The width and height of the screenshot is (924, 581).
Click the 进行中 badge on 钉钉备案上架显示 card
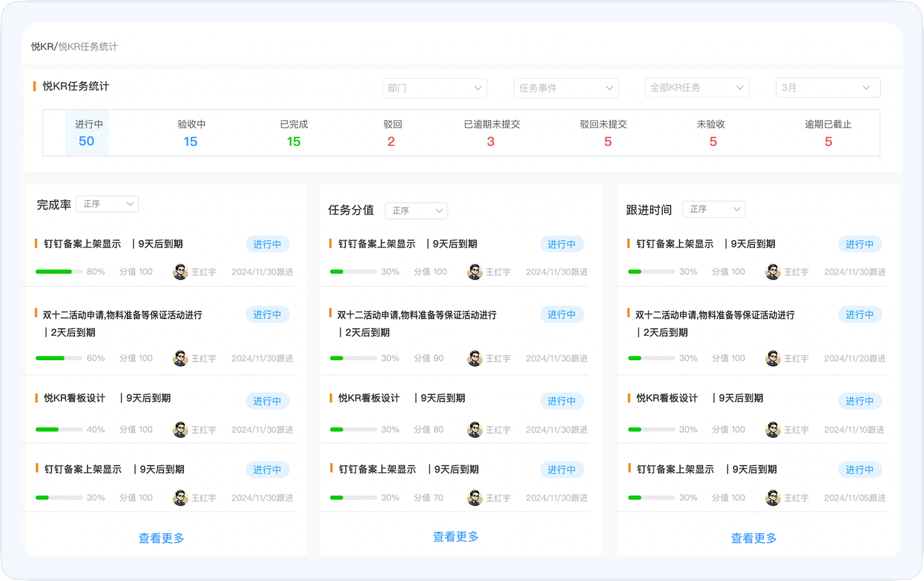267,244
